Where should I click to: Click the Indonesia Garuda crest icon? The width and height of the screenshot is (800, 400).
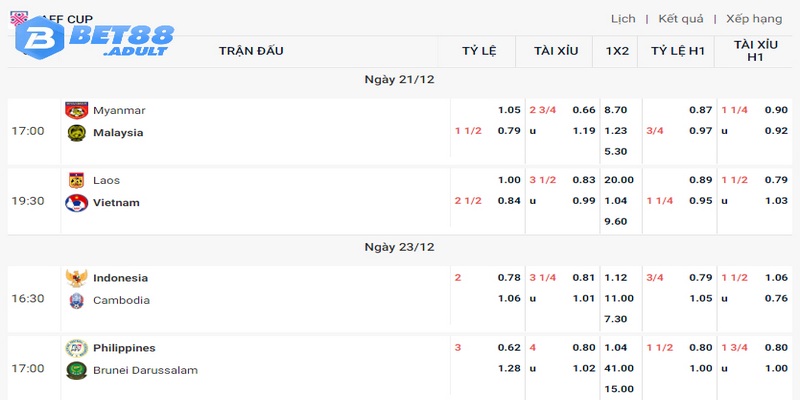[x=76, y=278]
